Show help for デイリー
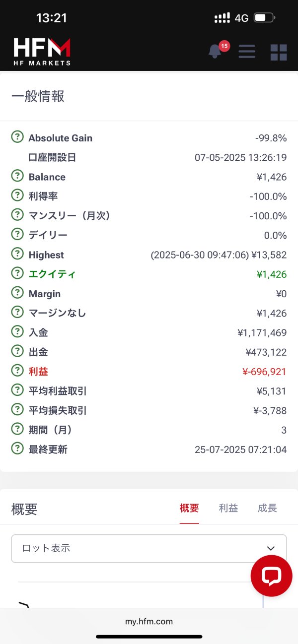Viewport: 298px width, 644px height. 17,235
